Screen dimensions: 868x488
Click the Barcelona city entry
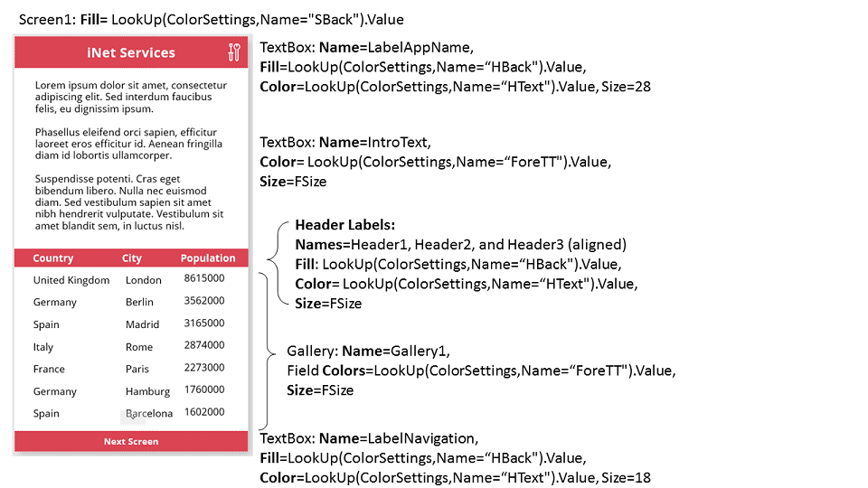point(149,414)
